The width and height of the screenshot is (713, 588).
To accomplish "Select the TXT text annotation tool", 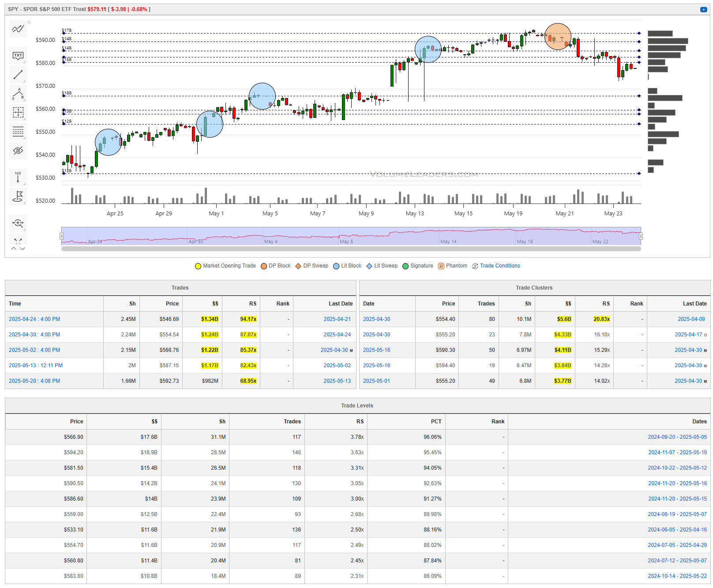I will coord(18,56).
